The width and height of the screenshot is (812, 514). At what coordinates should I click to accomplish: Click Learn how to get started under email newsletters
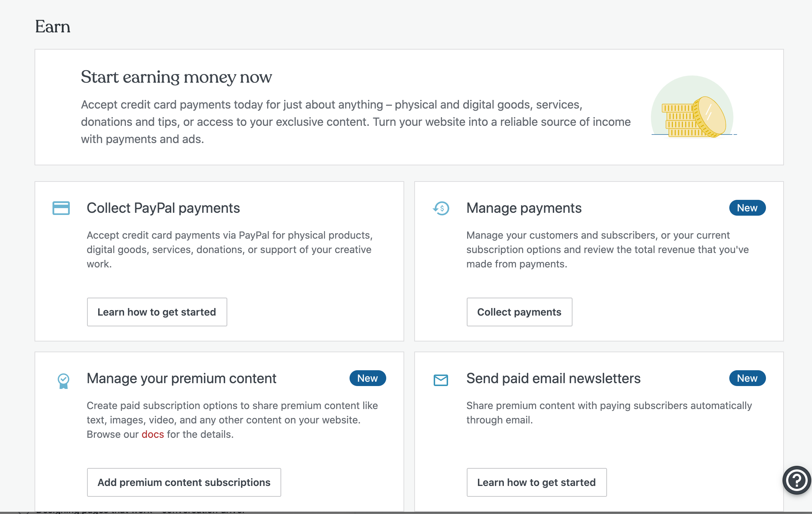coord(537,482)
